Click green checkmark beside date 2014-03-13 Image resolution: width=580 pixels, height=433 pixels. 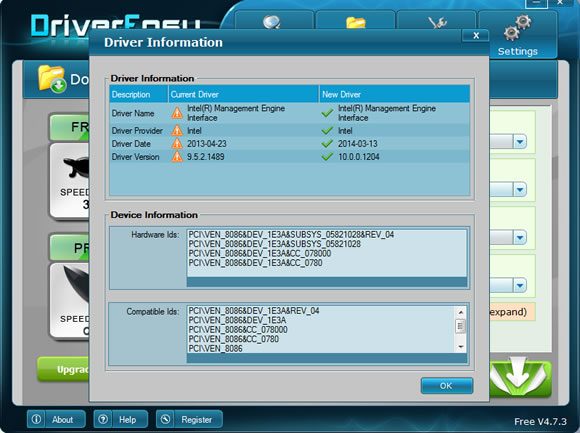[x=327, y=143]
